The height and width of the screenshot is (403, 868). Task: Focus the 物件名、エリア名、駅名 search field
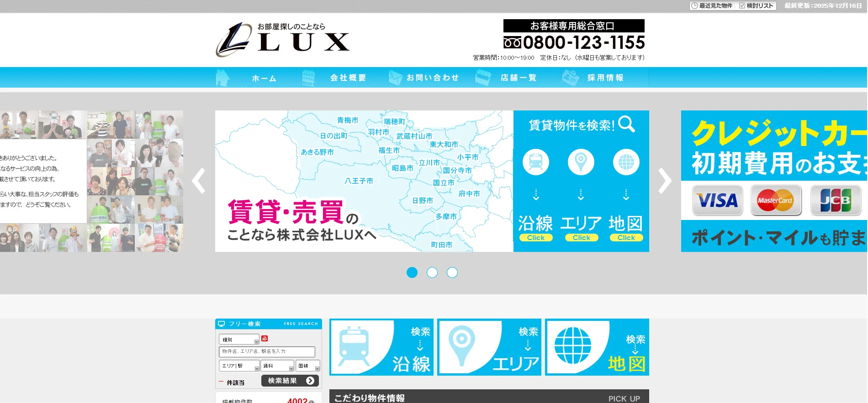pos(267,351)
